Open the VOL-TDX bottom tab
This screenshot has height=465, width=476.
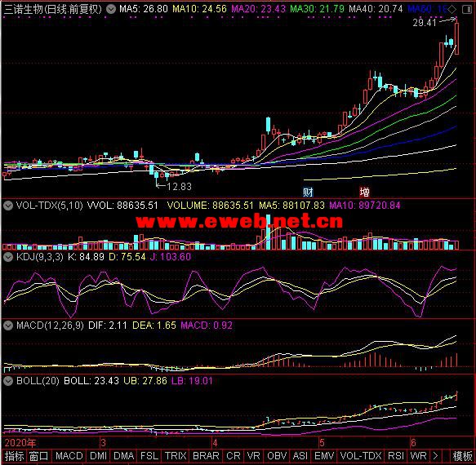coord(361,456)
